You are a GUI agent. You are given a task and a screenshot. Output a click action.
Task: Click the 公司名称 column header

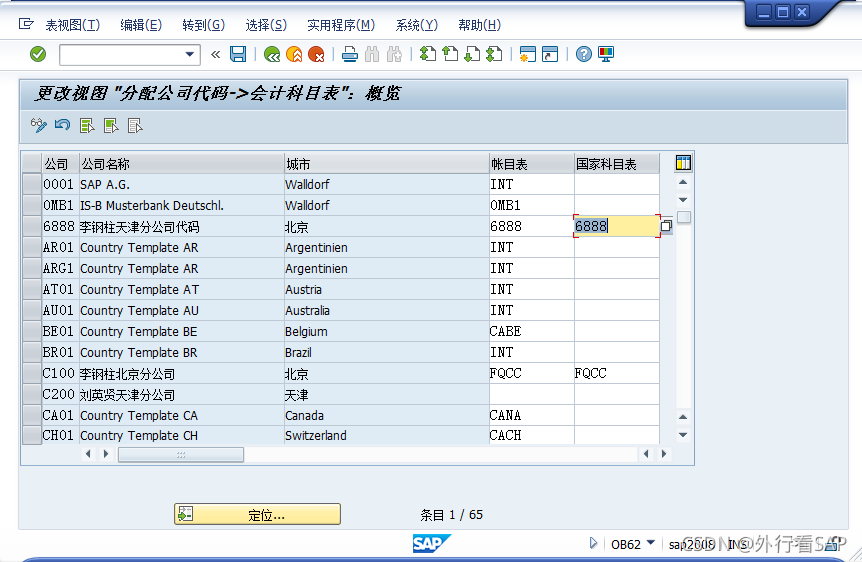coord(181,164)
